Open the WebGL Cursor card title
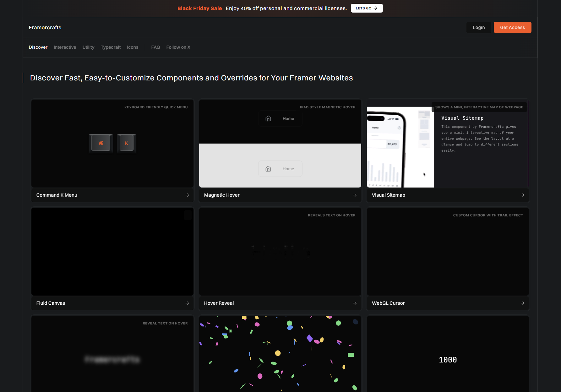Screen dimensions: 561x392 pyautogui.click(x=388, y=303)
